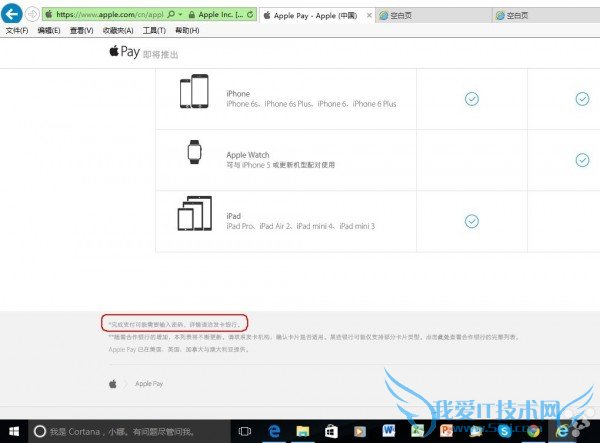Open the 帮助(H) menu
600x443 pixels.
tap(187, 31)
